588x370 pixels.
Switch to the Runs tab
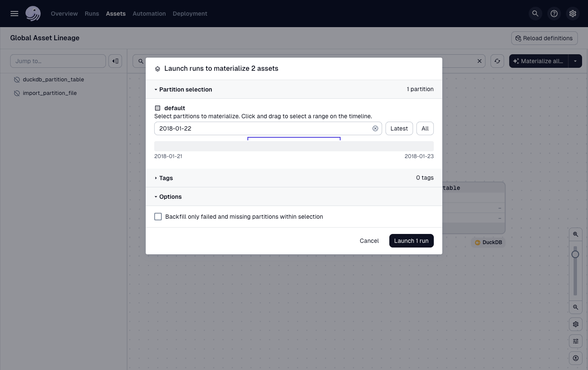92,13
